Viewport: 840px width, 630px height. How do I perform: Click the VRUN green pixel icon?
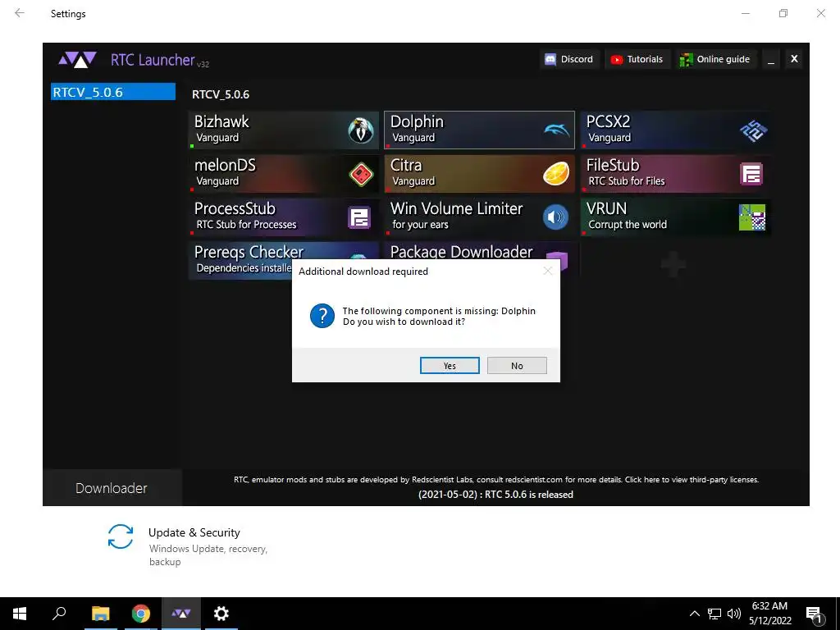point(752,217)
